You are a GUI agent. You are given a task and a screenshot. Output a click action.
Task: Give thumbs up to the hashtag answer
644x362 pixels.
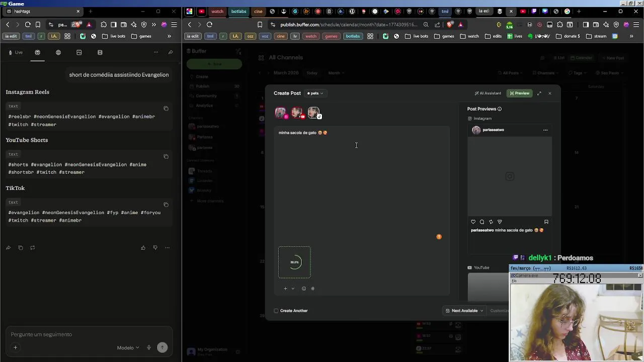[143, 248]
